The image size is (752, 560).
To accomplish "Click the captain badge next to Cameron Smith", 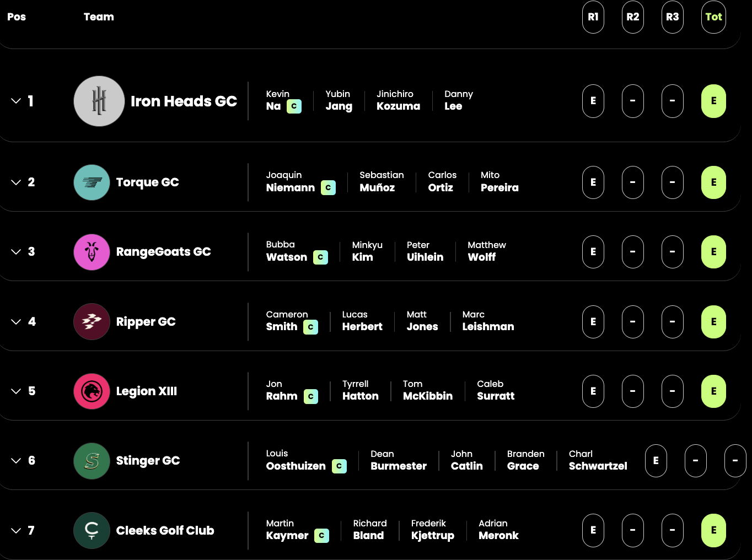I will 310,327.
